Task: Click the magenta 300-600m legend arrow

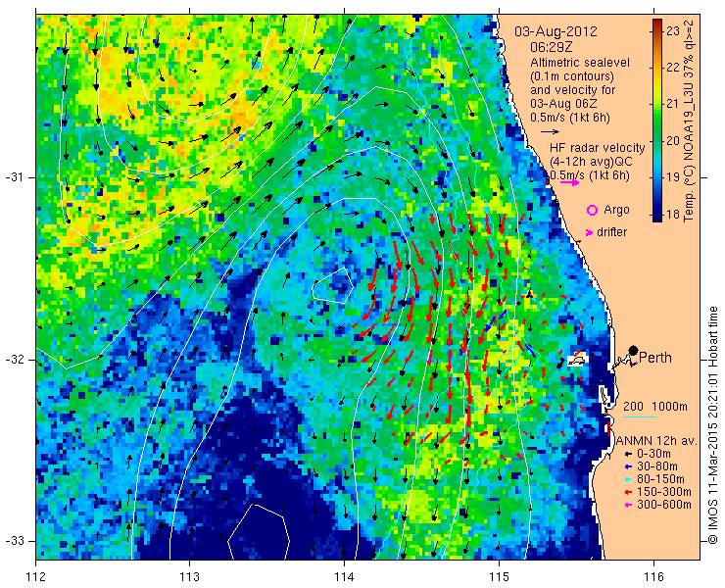Action: (627, 505)
